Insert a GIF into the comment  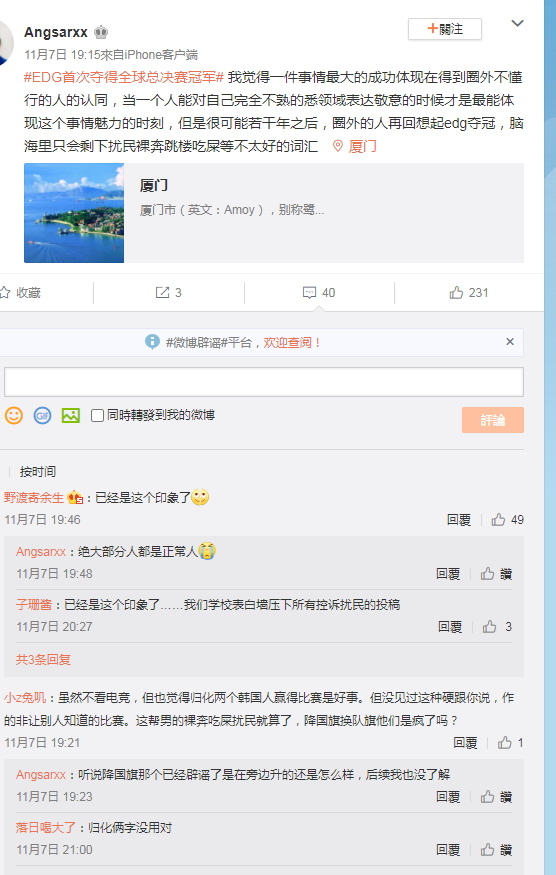point(42,415)
